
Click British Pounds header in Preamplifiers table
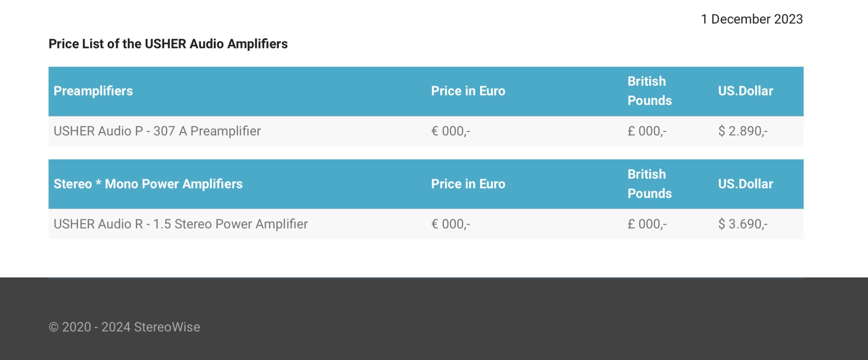tap(650, 91)
